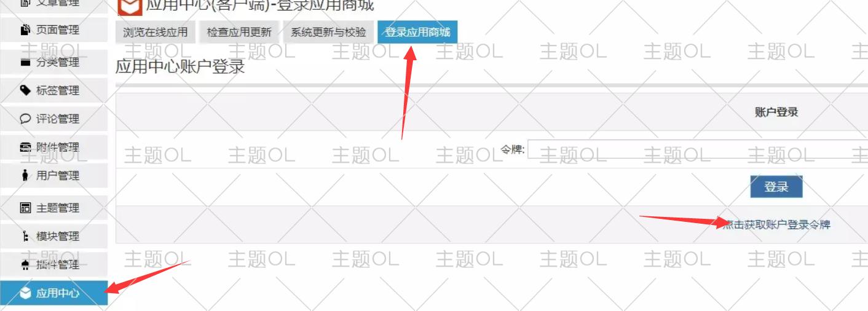Click the plugin management plug icon
Image resolution: width=868 pixels, height=311 pixels.
coord(25,264)
